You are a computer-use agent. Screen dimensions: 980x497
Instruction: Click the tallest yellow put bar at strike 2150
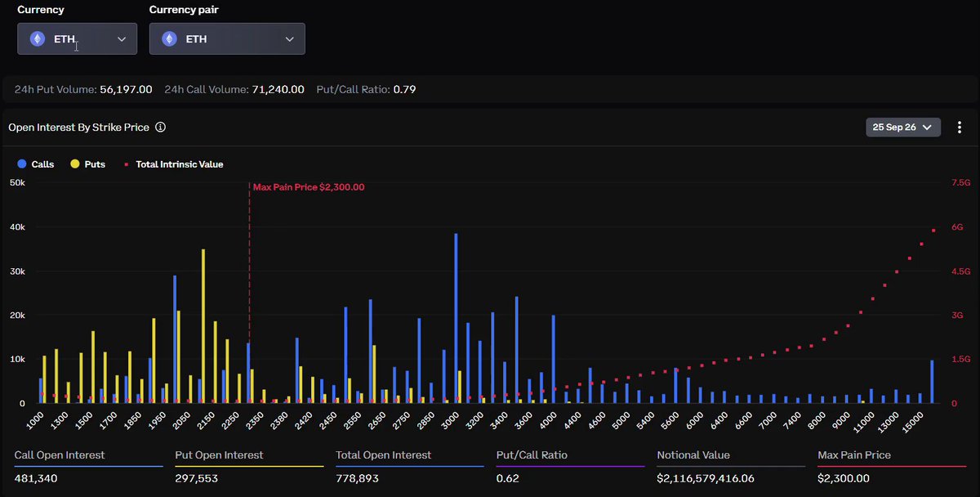click(203, 326)
